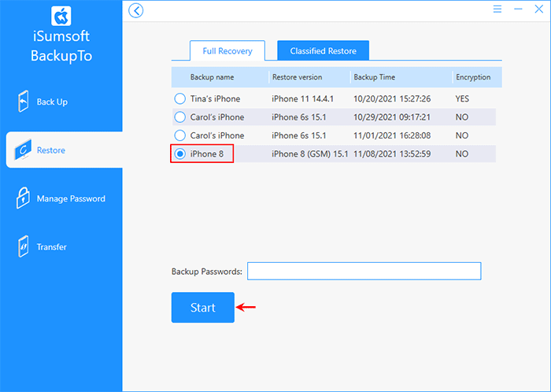Open the Restore section
This screenshot has height=392, width=551.
[x=64, y=150]
